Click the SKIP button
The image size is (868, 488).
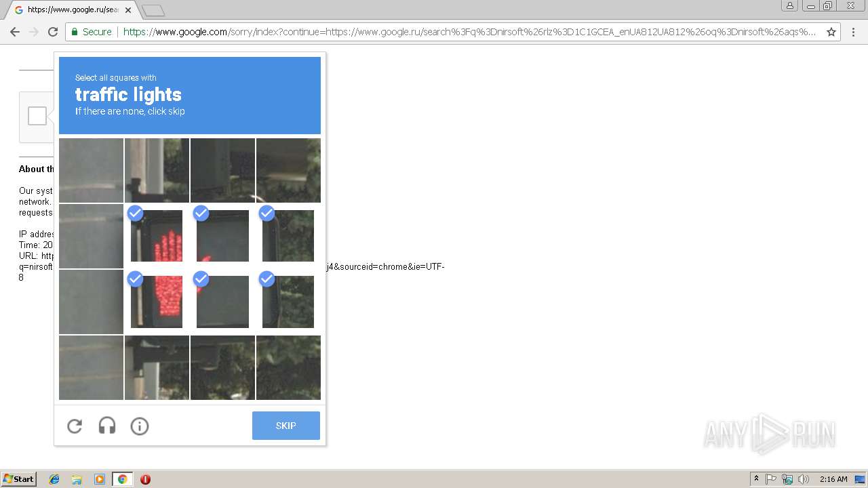coord(286,426)
